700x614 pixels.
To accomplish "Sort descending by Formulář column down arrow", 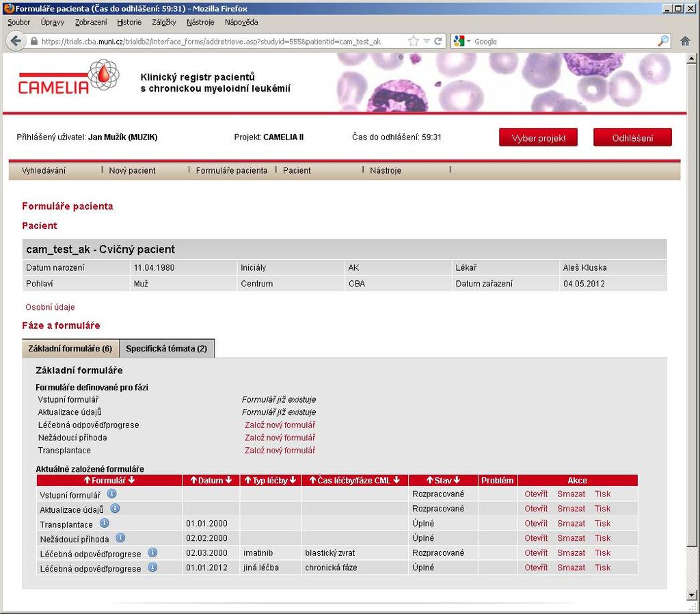I will pyautogui.click(x=131, y=481).
